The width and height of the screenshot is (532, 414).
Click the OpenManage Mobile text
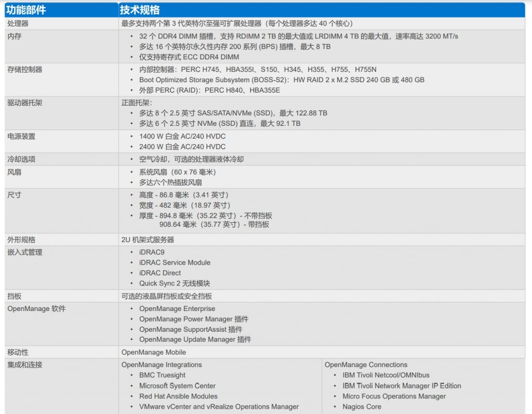[154, 352]
